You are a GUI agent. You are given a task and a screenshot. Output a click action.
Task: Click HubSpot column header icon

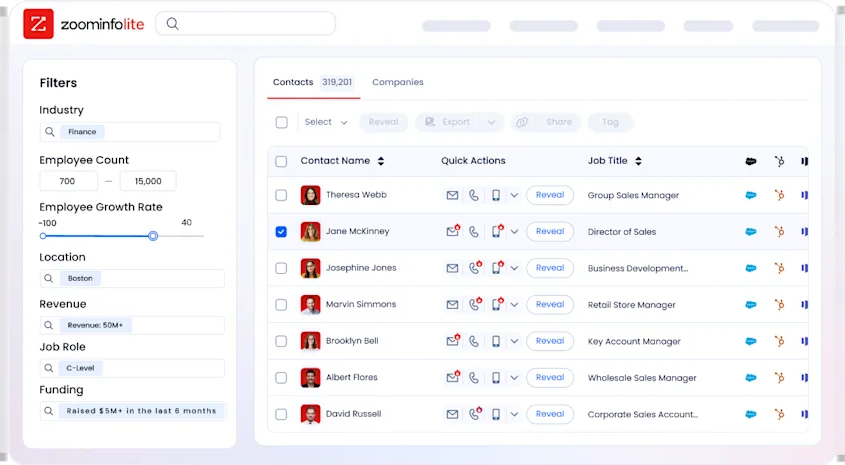(779, 161)
